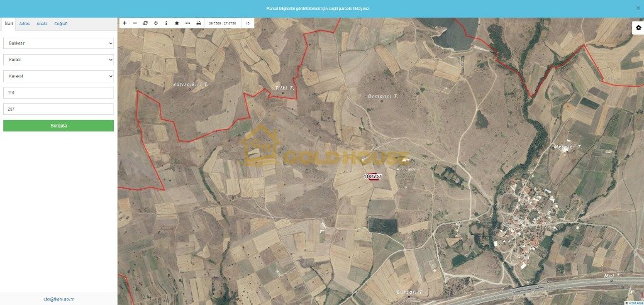Refresh the map using the reload icon
The image size is (644, 305).
pyautogui.click(x=145, y=23)
